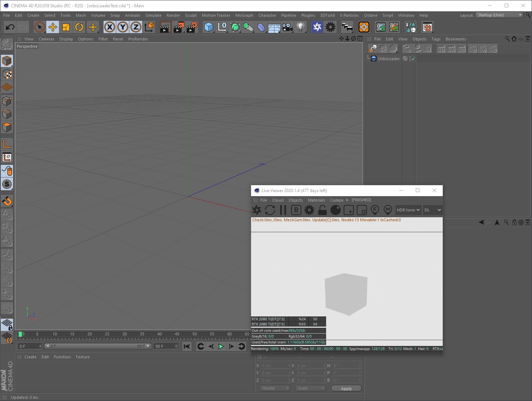The height and width of the screenshot is (401, 532).
Task: Open the Scale mode dropdown in coordinates
Action: click(x=310, y=388)
